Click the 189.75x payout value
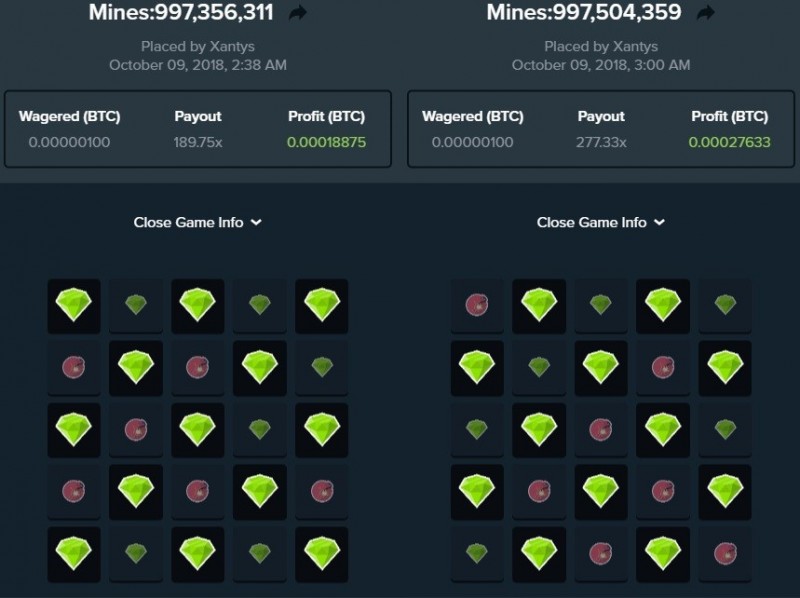This screenshot has width=800, height=598. pyautogui.click(x=198, y=142)
